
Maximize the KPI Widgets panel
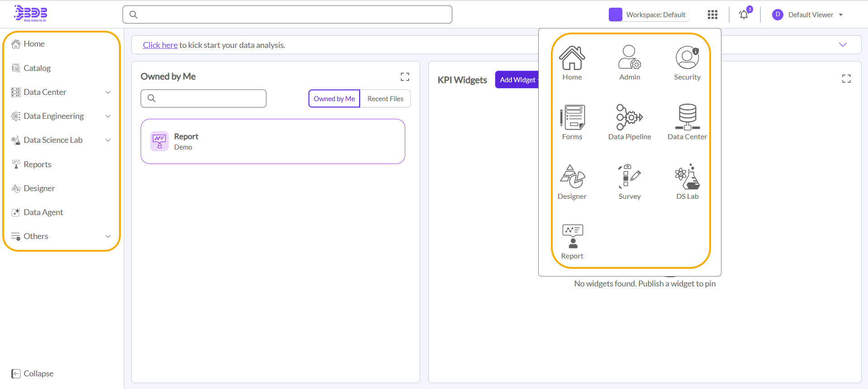[846, 79]
